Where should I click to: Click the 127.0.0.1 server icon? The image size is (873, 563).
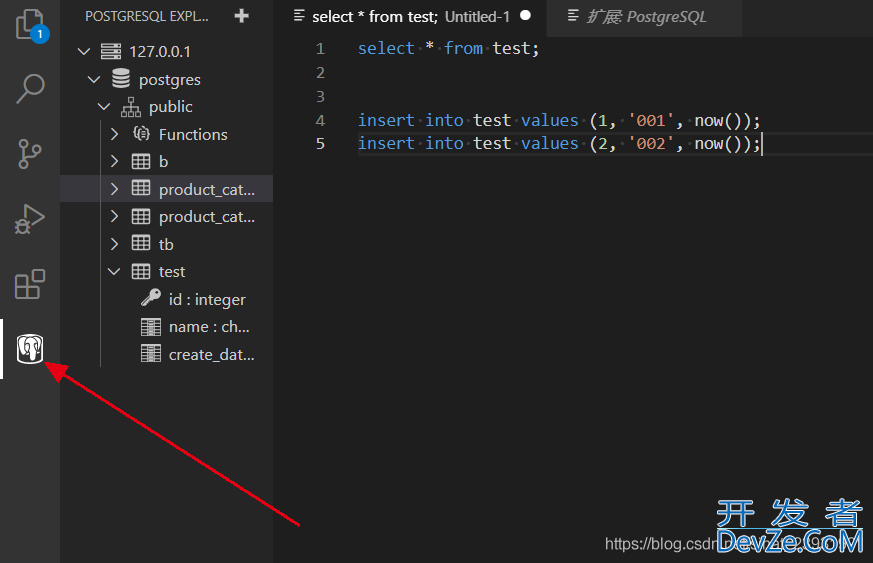[x=111, y=51]
